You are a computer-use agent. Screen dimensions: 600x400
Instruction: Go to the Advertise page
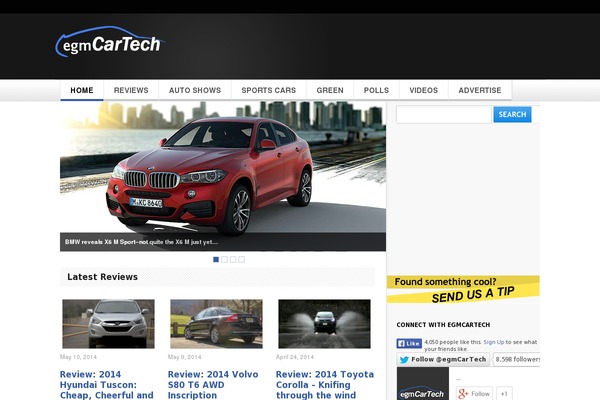480,90
